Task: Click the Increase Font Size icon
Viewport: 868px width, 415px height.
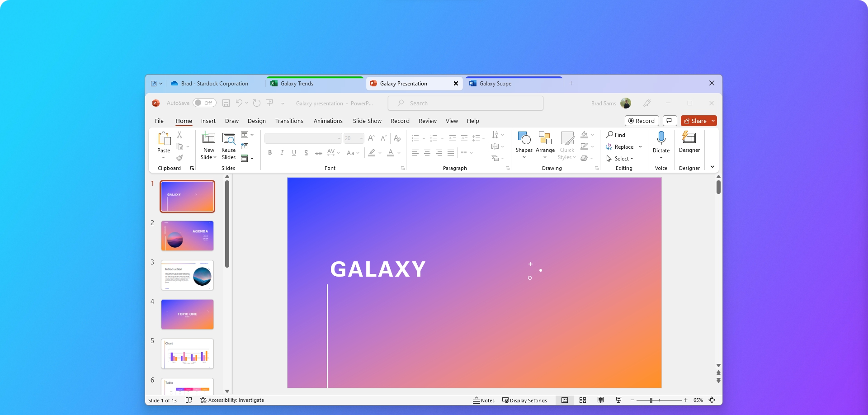Action: click(371, 138)
